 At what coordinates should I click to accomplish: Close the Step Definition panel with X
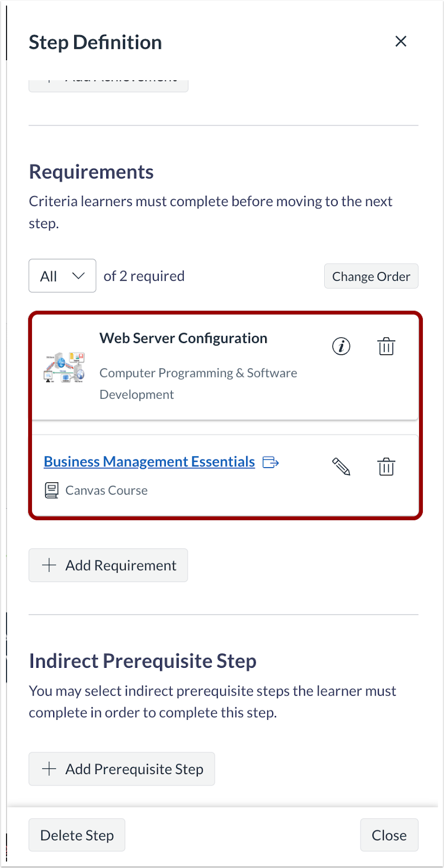[x=401, y=42]
